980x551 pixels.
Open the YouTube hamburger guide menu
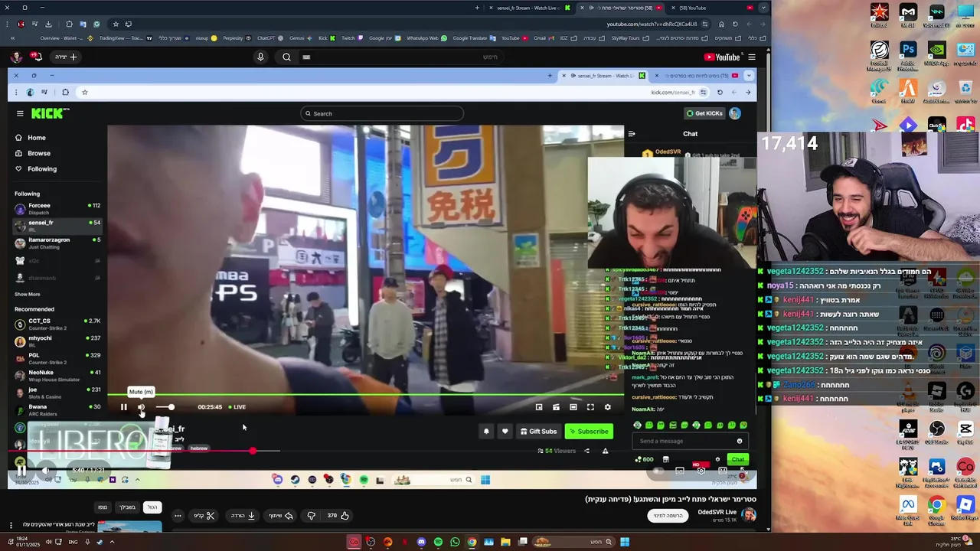tap(752, 57)
